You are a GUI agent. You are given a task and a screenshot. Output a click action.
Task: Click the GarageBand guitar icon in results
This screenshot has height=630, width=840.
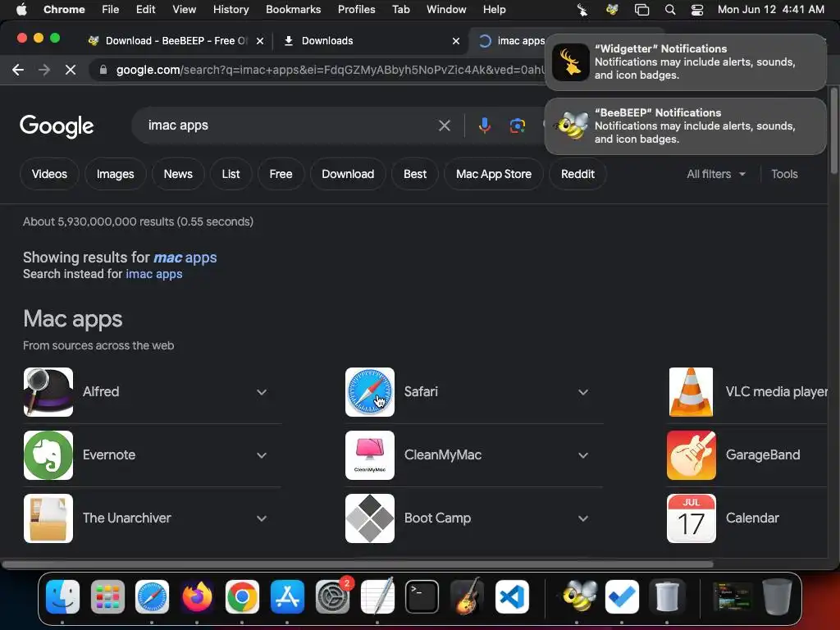pyautogui.click(x=691, y=454)
